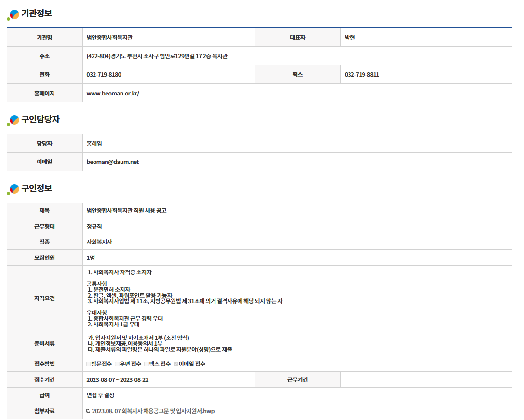The height and width of the screenshot is (420, 524).
Task: Click the 구인정보 section heading icon
Action: pos(13,190)
